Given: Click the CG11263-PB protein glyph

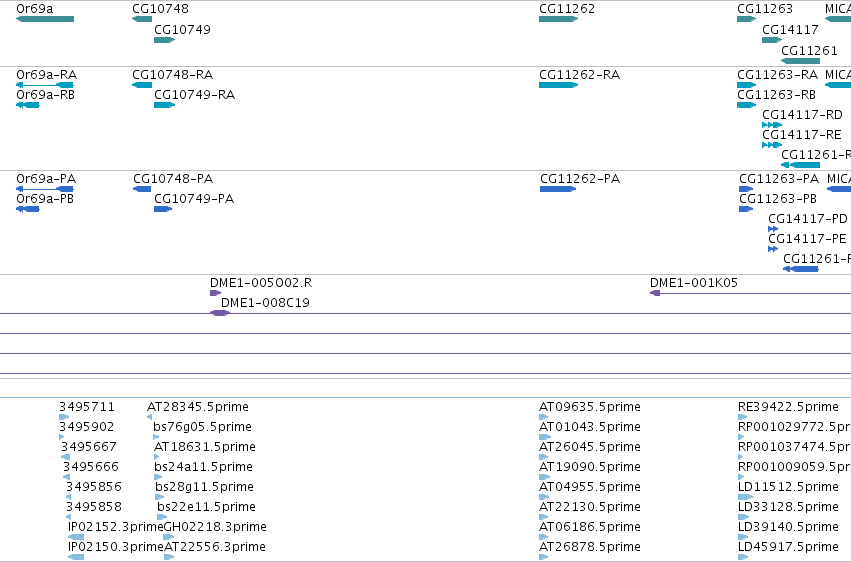Looking at the screenshot, I should pyautogui.click(x=746, y=209).
